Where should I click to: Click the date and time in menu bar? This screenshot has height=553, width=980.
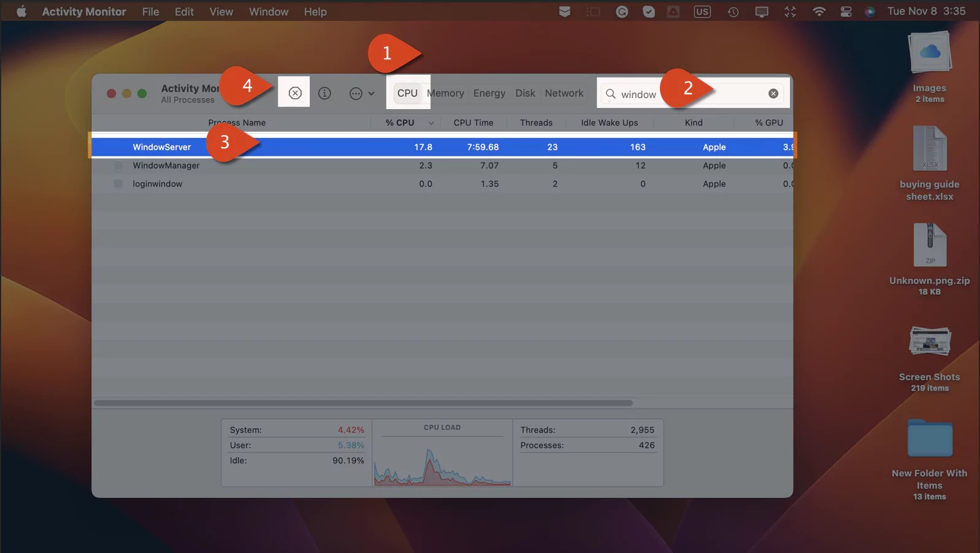(926, 11)
